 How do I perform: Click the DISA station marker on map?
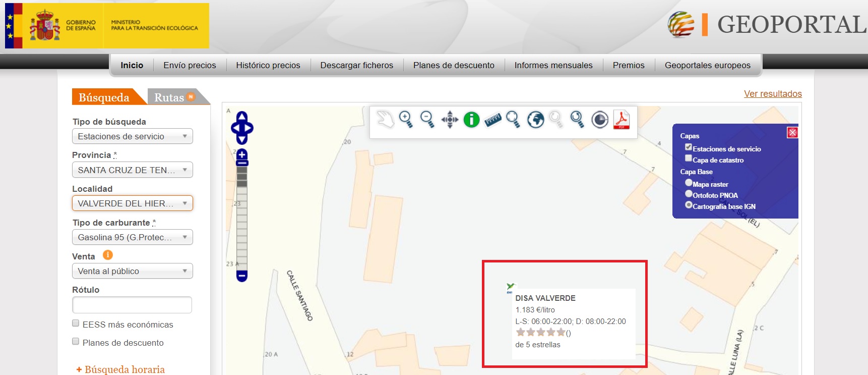coord(511,288)
